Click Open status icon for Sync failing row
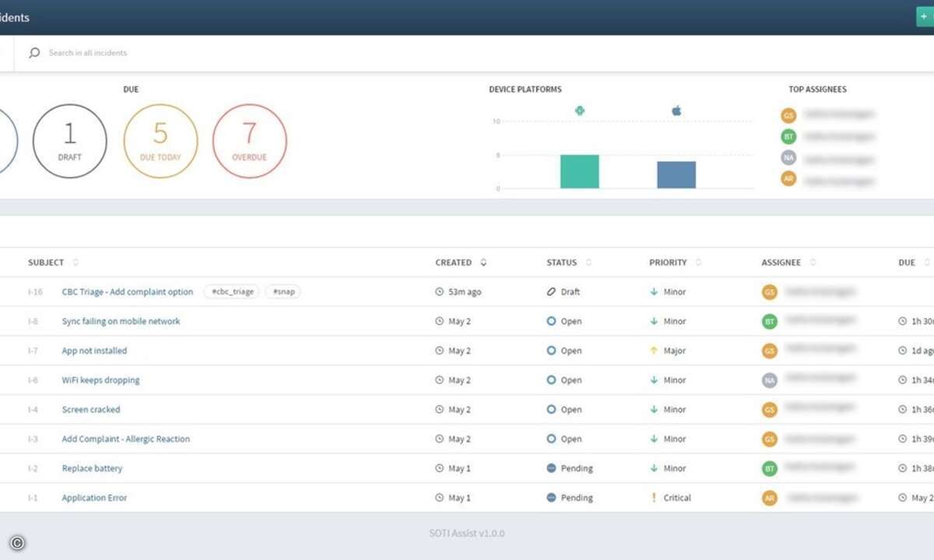 [552, 321]
